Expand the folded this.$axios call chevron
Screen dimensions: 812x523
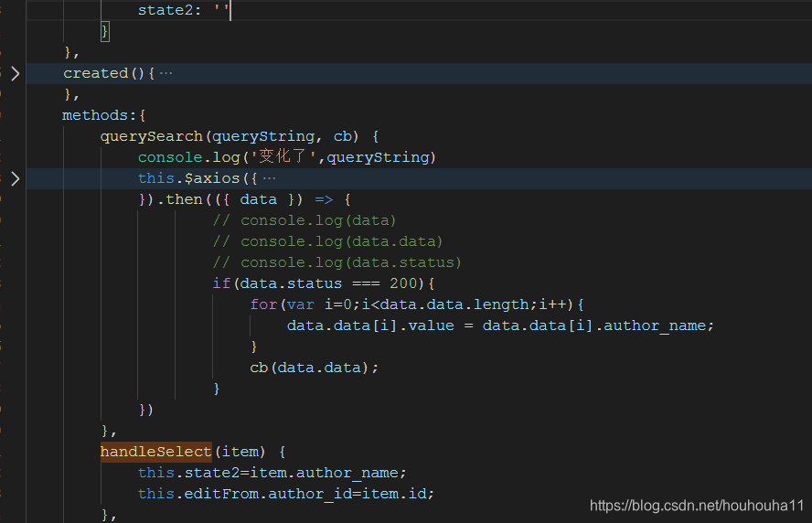coord(15,178)
